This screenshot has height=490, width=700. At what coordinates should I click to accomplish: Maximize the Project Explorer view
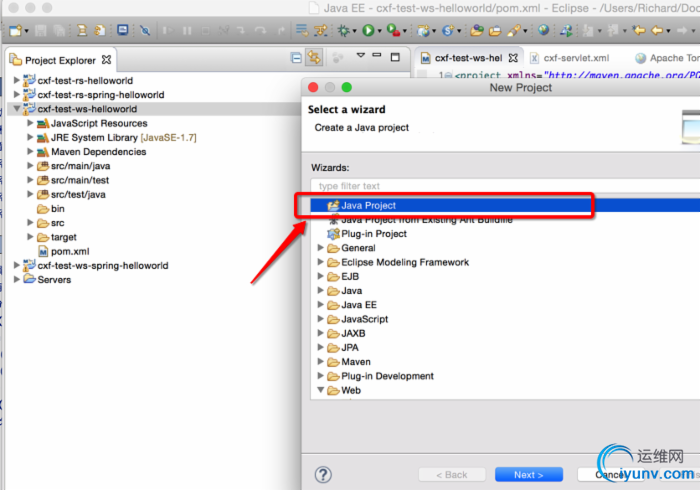[x=395, y=57]
